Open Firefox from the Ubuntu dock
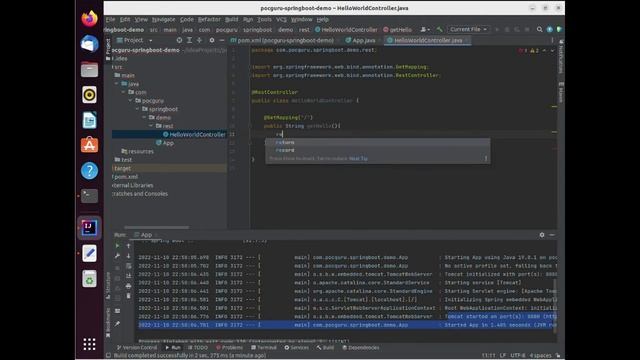 coord(89,18)
